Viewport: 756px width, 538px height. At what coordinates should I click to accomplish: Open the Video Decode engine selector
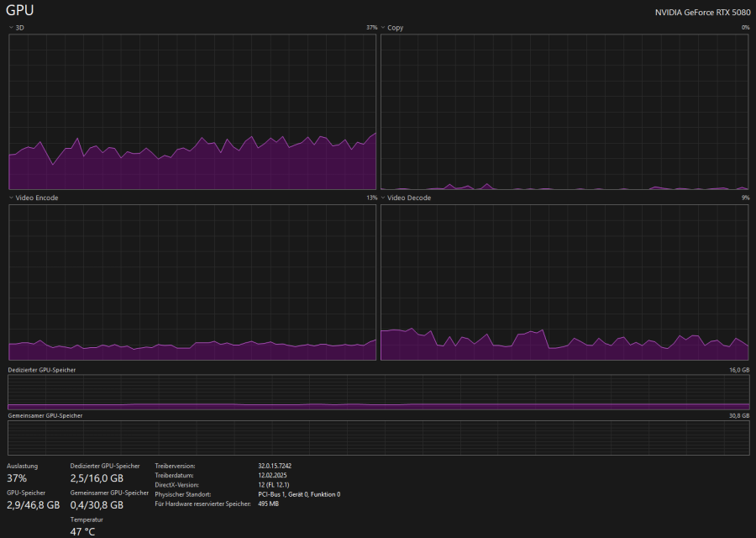point(383,198)
